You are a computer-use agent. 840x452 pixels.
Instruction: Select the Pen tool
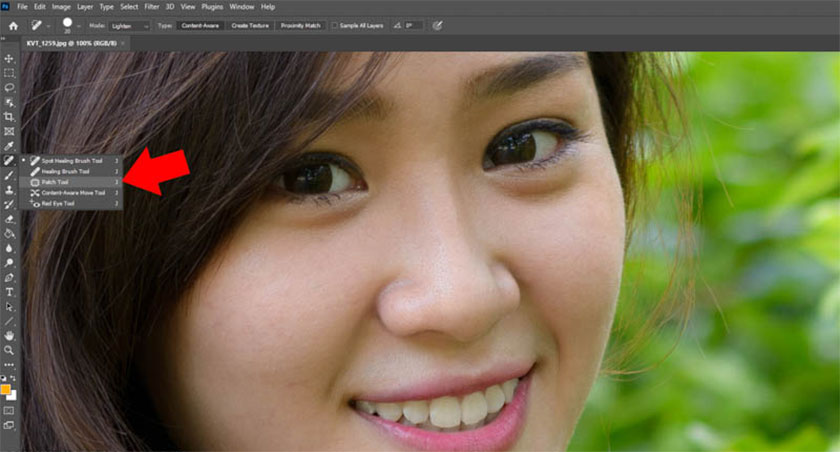coord(9,277)
